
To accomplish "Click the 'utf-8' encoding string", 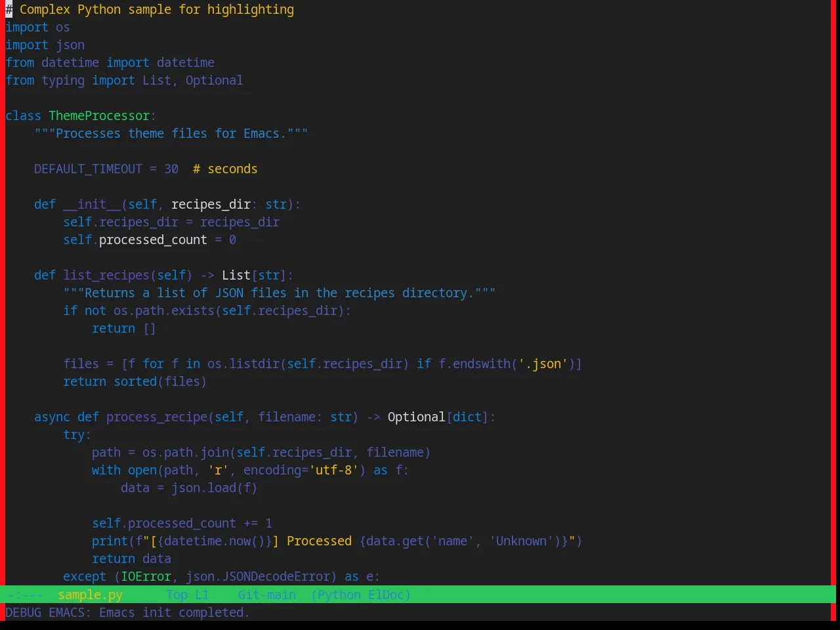I will coord(333,470).
